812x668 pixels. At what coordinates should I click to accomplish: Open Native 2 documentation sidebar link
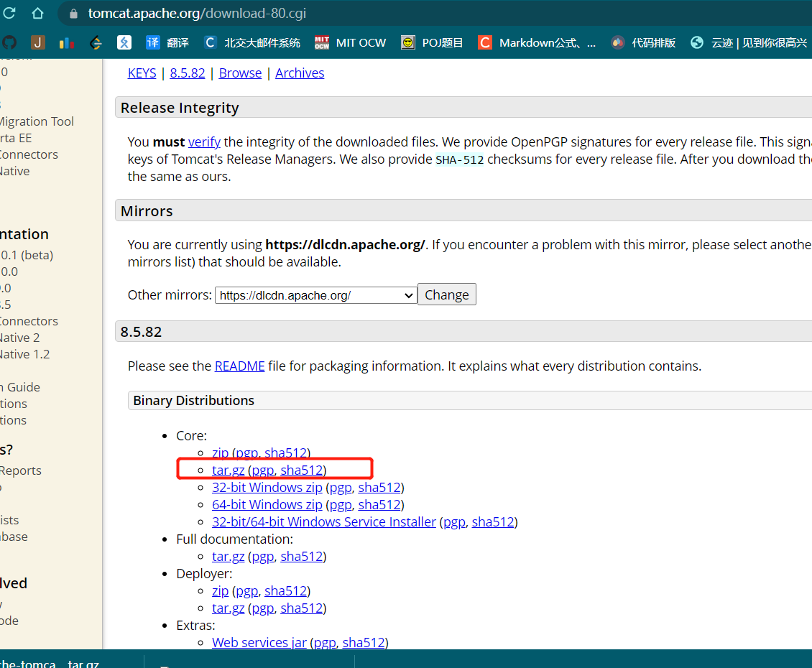click(19, 338)
